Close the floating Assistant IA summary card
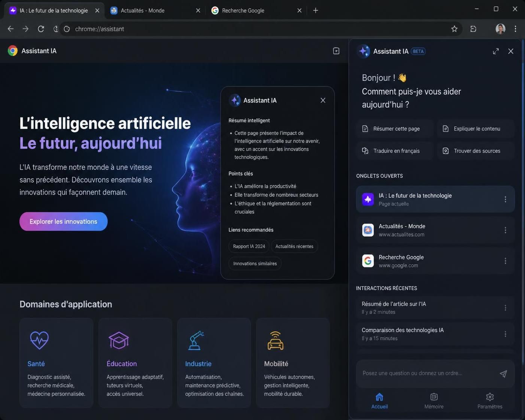 (323, 100)
